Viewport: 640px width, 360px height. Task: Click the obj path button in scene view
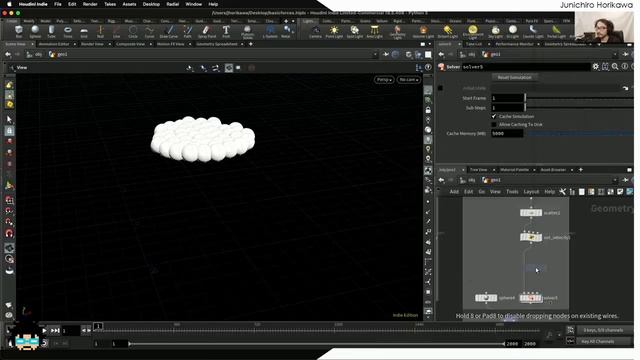[x=34, y=54]
